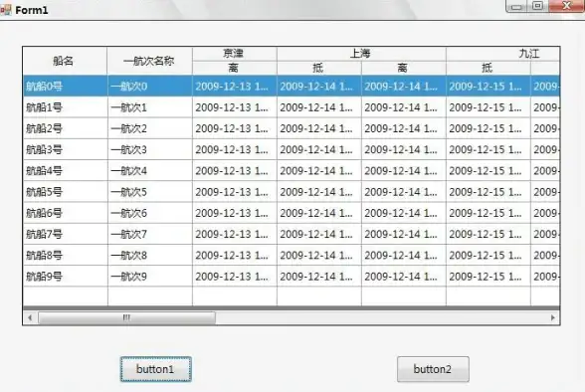Image resolution: width=585 pixels, height=392 pixels.
Task: Select the 航船5号 cell
Action: click(x=66, y=192)
